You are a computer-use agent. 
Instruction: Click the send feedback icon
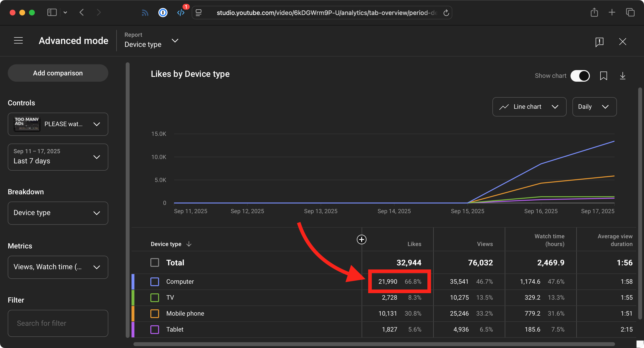tap(600, 42)
